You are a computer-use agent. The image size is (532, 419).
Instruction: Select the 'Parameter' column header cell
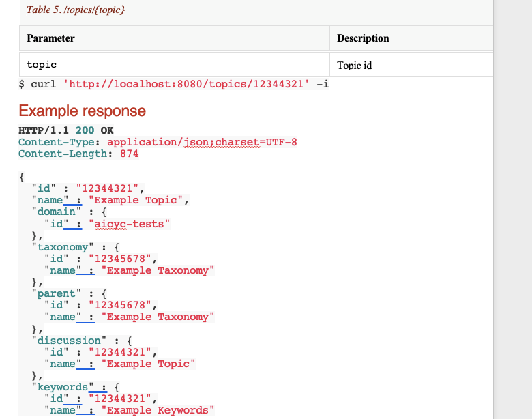pyautogui.click(x=173, y=38)
